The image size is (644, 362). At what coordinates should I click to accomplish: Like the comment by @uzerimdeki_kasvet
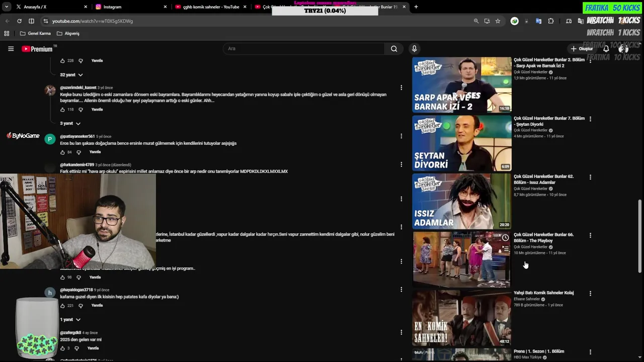62,110
